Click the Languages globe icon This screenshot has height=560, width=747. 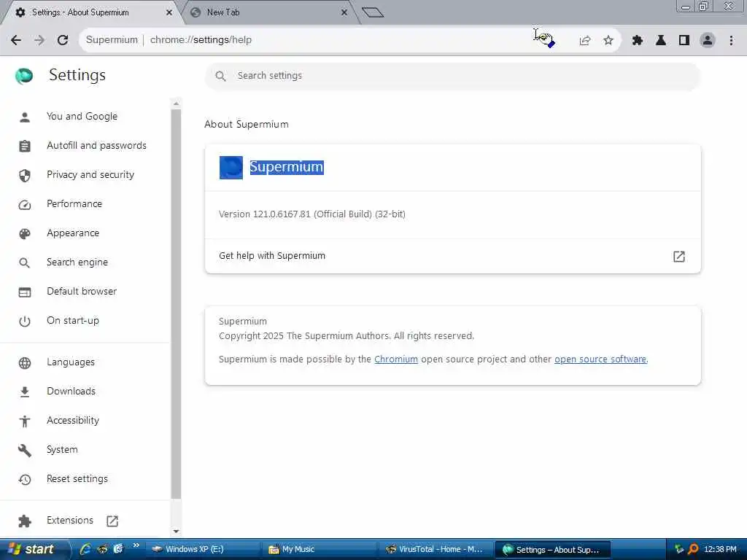coord(25,363)
